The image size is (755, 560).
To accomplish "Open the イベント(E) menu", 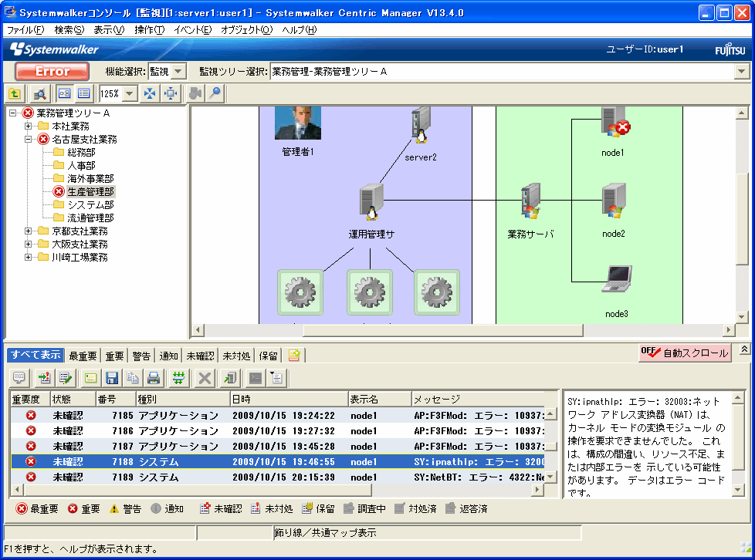I will (x=192, y=30).
